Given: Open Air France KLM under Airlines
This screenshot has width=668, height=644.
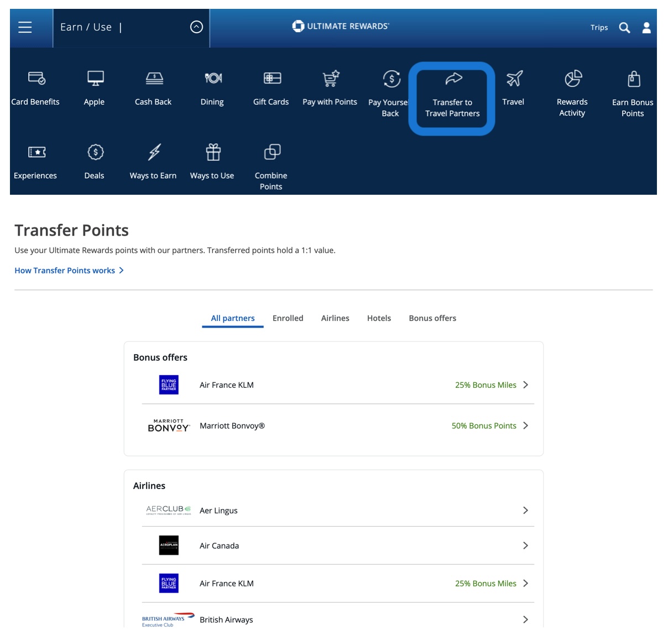Looking at the screenshot, I should tap(338, 583).
